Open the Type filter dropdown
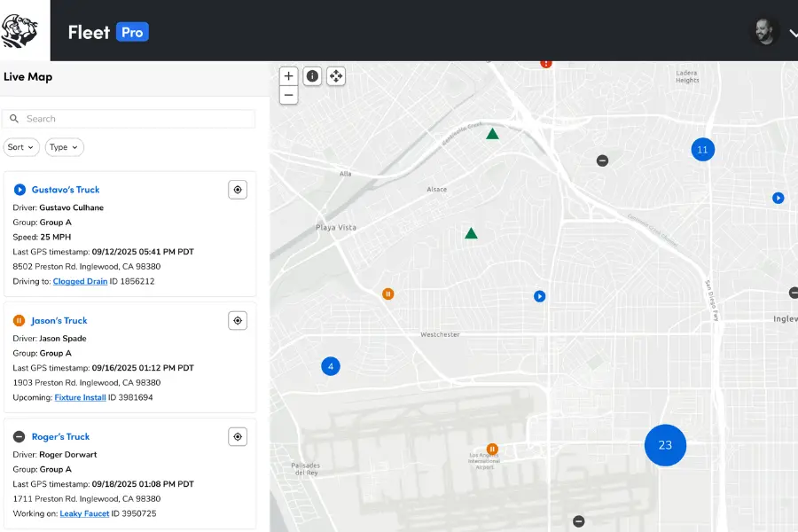 [x=64, y=147]
